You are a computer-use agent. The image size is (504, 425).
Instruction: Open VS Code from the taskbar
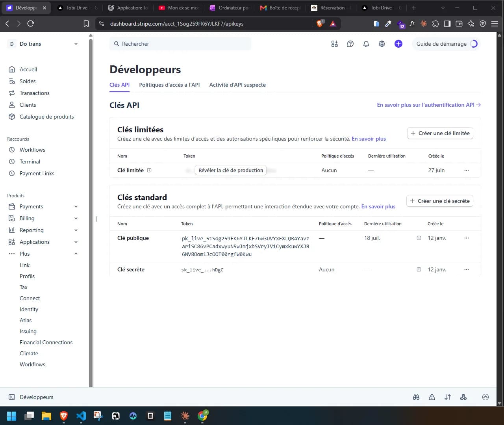(x=81, y=416)
